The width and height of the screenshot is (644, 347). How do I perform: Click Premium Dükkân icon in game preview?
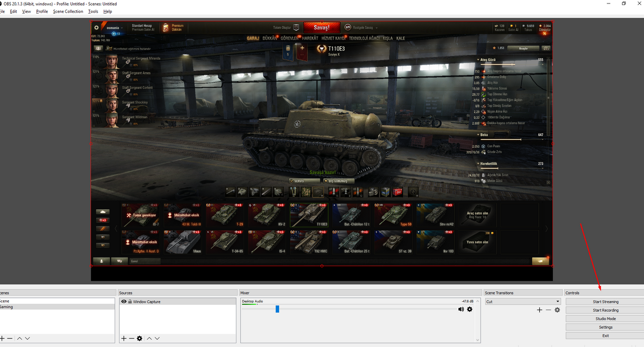tap(166, 28)
